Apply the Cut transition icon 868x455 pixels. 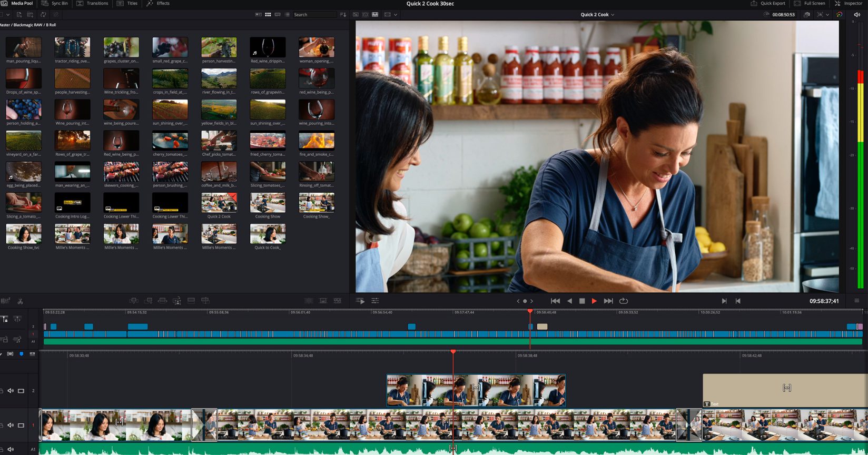coord(309,301)
